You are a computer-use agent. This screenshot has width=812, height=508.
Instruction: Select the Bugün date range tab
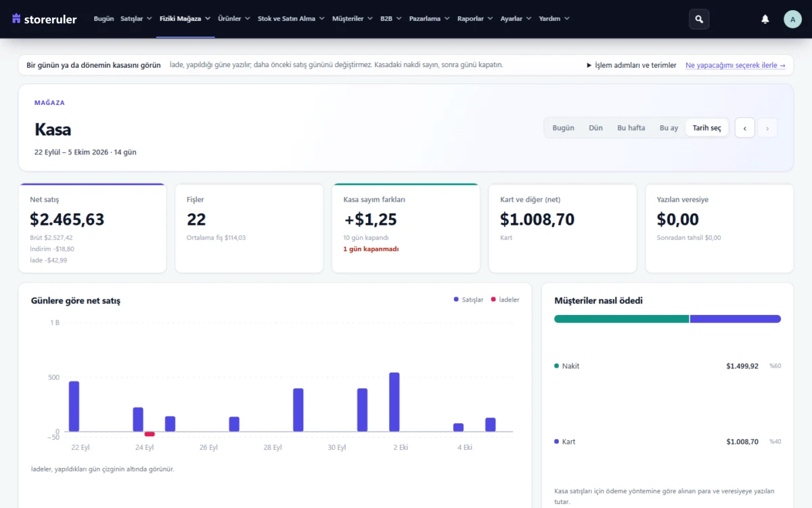(x=563, y=128)
